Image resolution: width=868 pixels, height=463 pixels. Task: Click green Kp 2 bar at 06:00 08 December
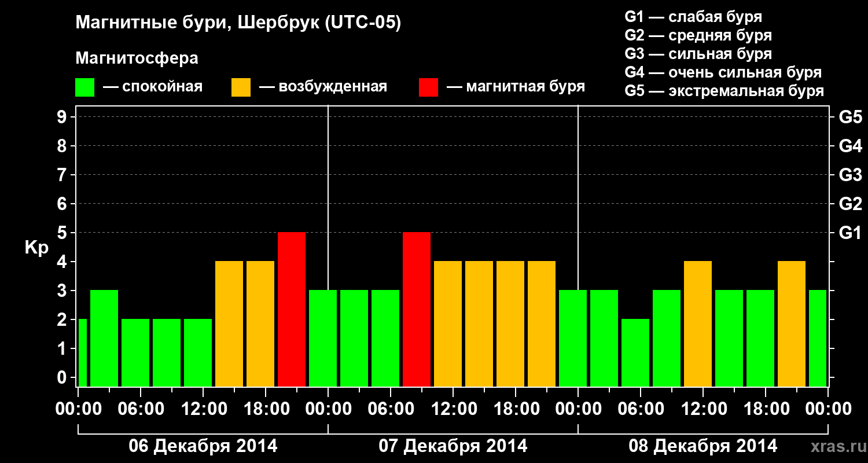(x=635, y=353)
